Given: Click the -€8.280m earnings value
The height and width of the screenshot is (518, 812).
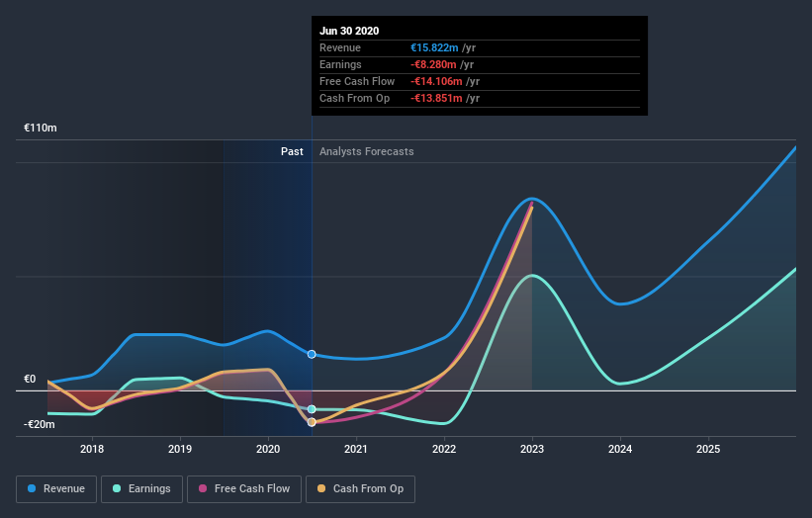Looking at the screenshot, I should coord(433,64).
